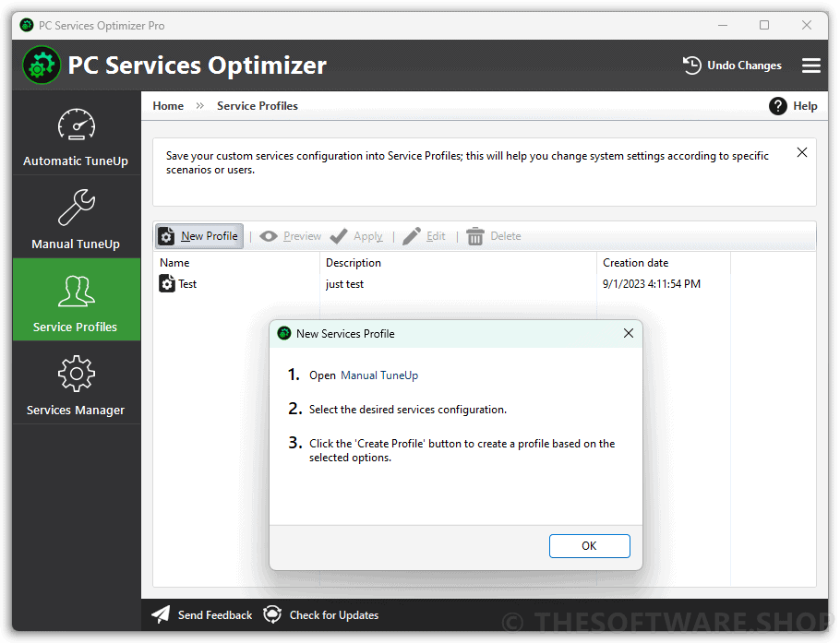840x643 pixels.
Task: Click the title bar app icon
Action: (x=26, y=25)
